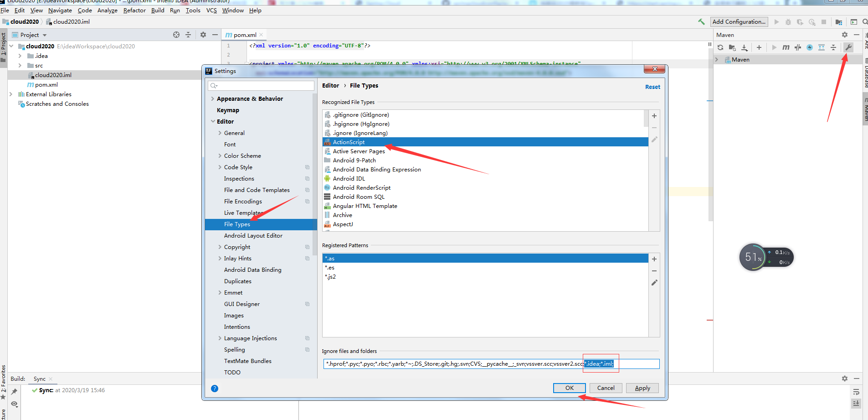
Task: Edit the selected ActionScript file type
Action: pos(654,140)
